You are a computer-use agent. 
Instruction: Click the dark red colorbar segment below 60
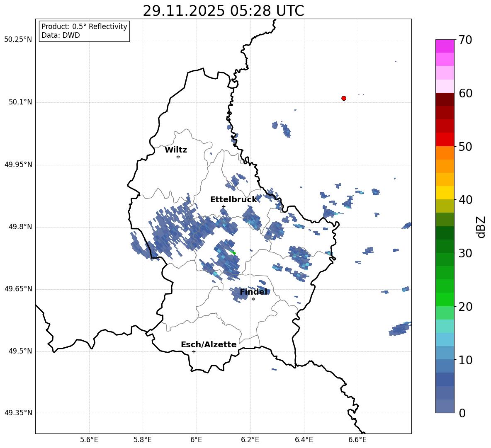coord(445,99)
